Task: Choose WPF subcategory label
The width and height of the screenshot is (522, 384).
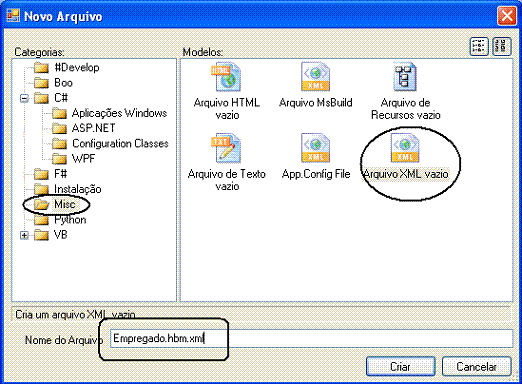Action: pos(83,159)
